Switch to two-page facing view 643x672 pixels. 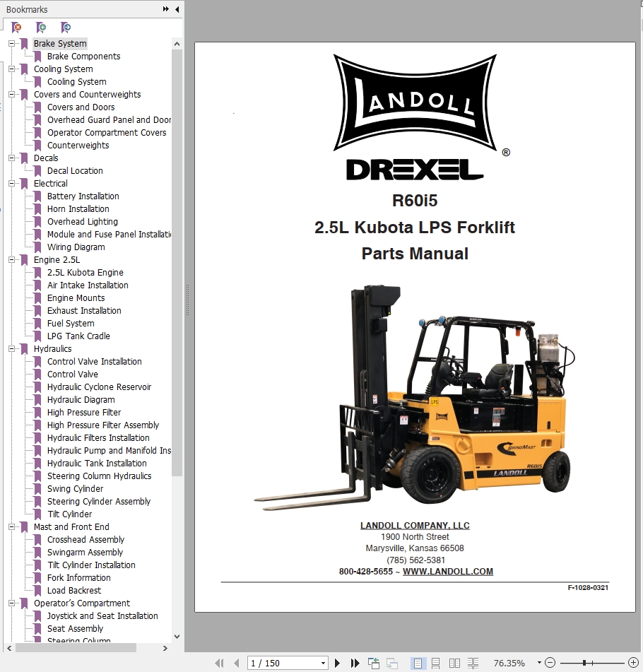click(x=454, y=663)
